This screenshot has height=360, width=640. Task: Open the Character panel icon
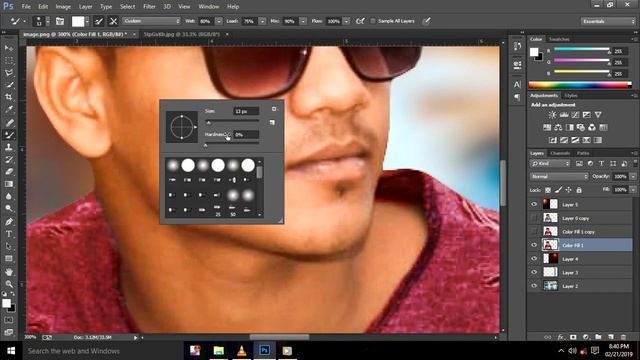click(517, 84)
